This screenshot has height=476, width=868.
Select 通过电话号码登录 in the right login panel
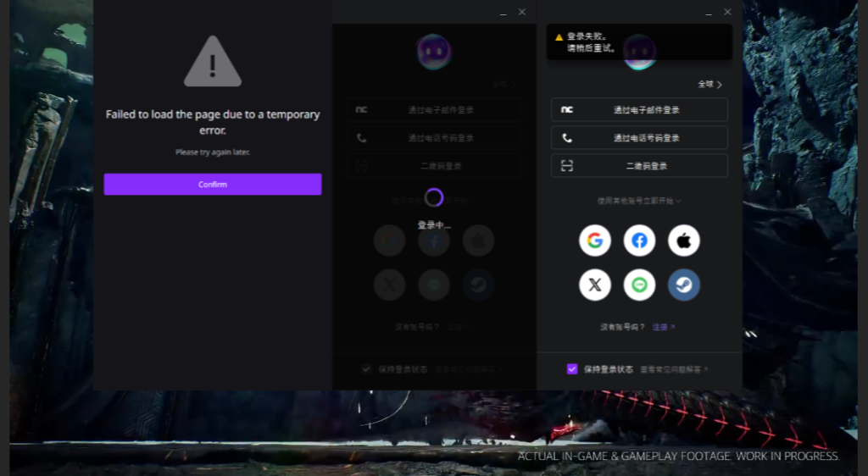pyautogui.click(x=639, y=138)
